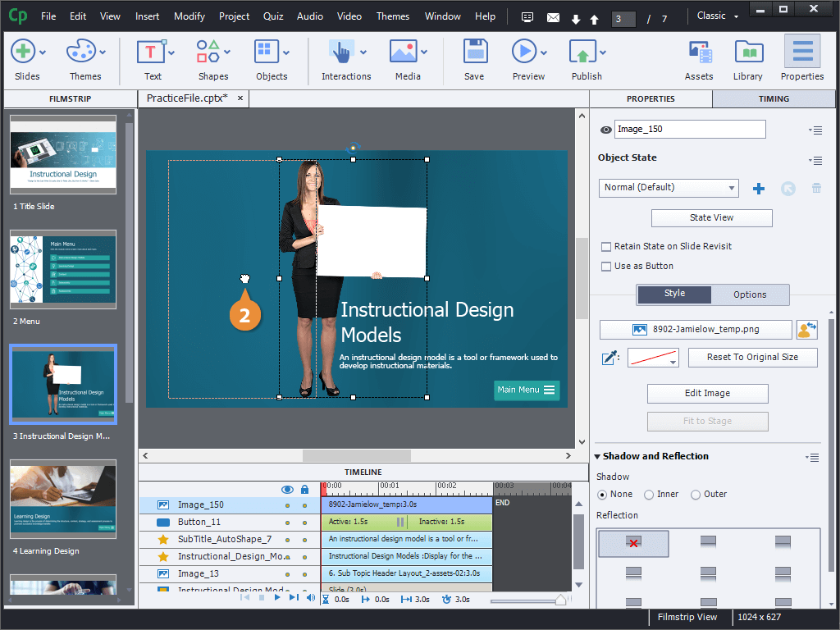Screen dimensions: 840x630
Task: Collapse the Shadow and Reflection section
Action: [x=597, y=456]
